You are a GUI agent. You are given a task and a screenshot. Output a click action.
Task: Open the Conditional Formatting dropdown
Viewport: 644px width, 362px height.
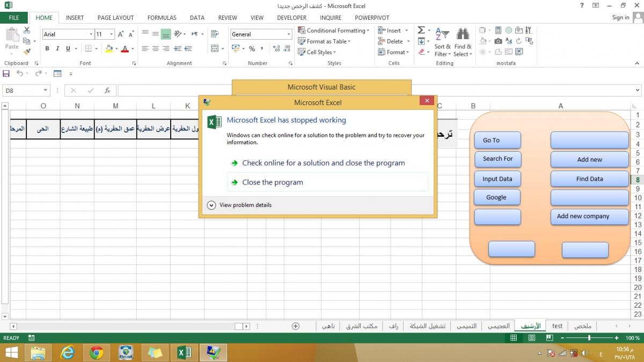(x=334, y=31)
